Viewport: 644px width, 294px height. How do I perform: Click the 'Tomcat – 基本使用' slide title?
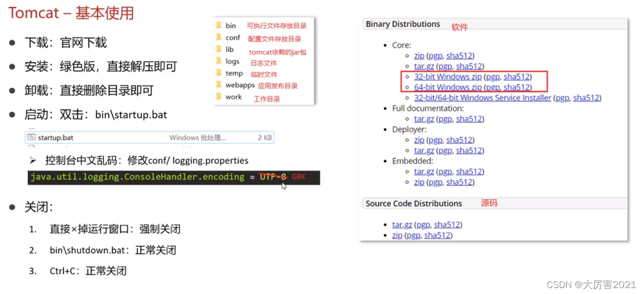(x=71, y=13)
